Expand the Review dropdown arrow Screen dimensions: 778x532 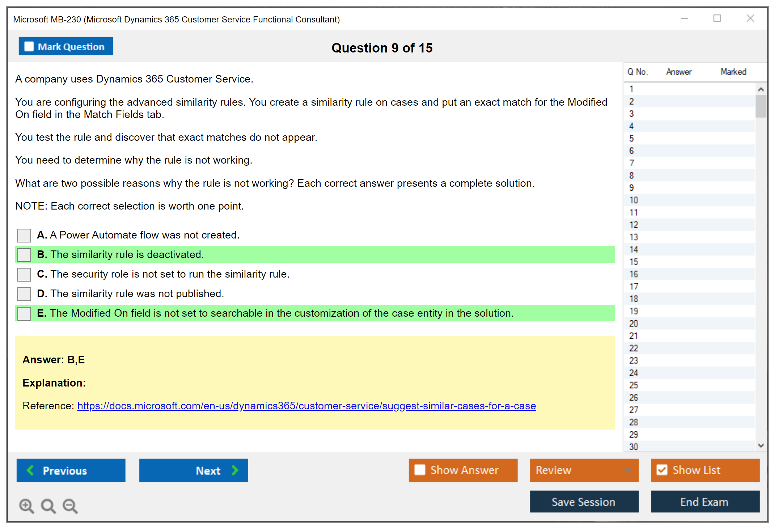(x=628, y=470)
